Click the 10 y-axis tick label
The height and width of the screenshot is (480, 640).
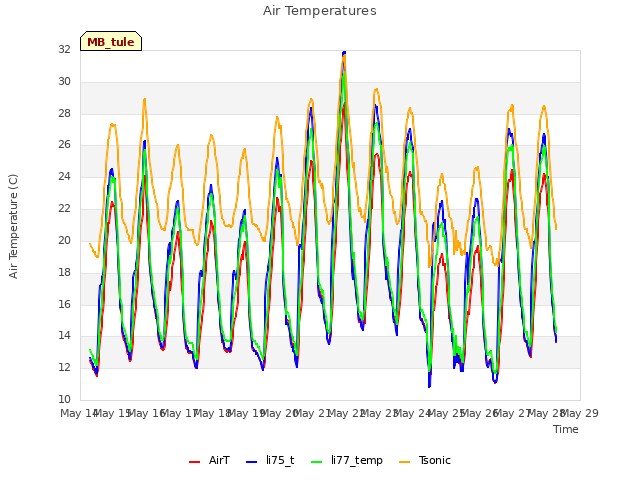[64, 399]
